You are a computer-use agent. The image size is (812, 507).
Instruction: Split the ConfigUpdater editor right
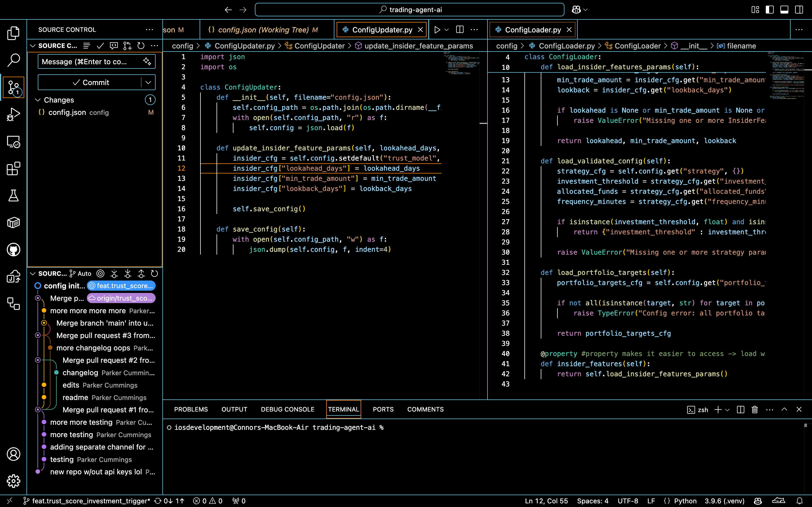click(460, 30)
